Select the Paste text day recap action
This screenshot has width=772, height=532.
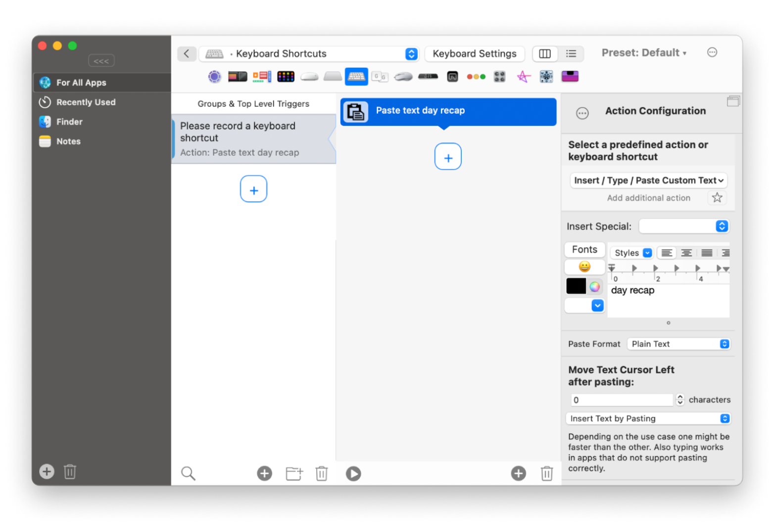tap(448, 112)
